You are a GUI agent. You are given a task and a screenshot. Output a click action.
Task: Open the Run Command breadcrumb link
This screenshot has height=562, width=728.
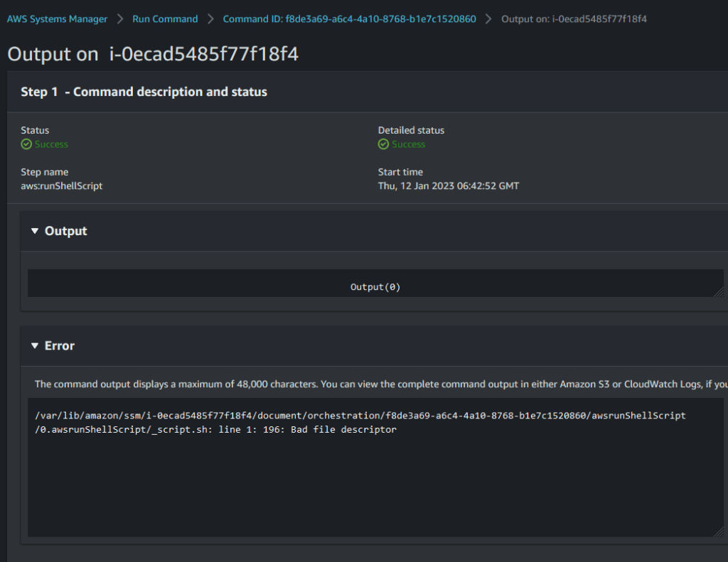pos(165,19)
